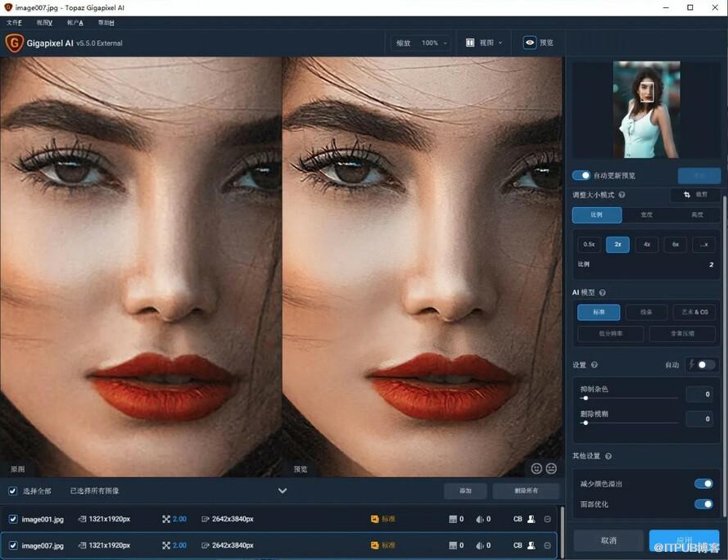Open the 视图 menu in menu bar

tap(44, 22)
